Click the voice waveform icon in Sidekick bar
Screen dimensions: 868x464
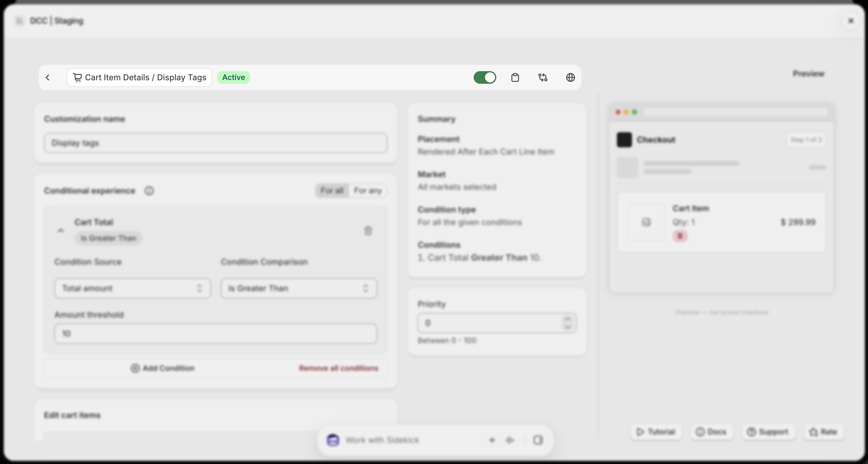[510, 440]
